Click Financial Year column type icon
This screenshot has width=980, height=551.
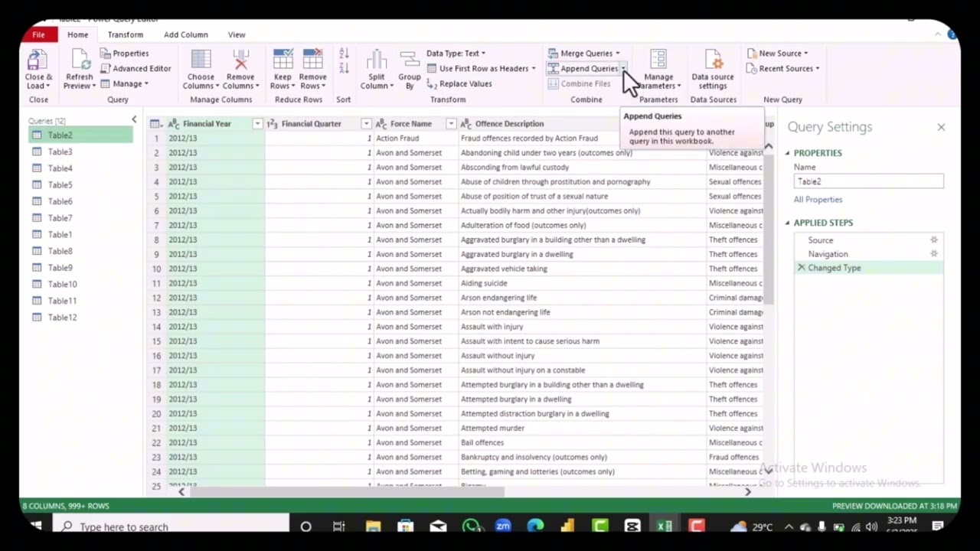click(173, 123)
